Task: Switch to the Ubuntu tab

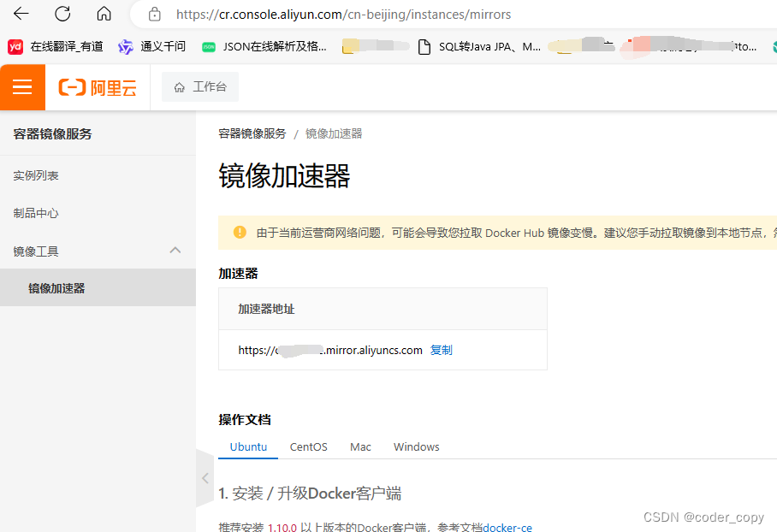Action: pyautogui.click(x=248, y=446)
